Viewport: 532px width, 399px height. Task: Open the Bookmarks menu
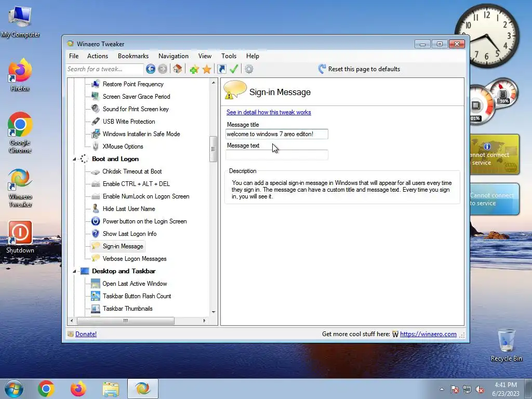pyautogui.click(x=133, y=56)
